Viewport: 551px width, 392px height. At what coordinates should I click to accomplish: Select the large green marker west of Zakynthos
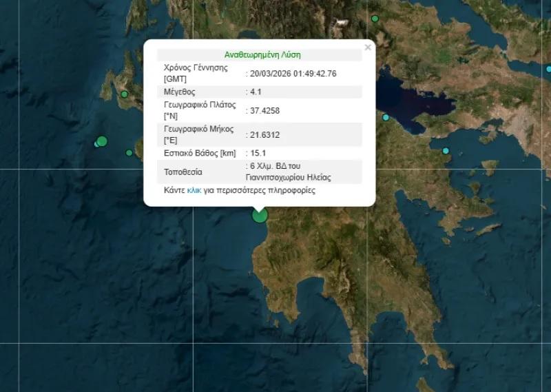pyautogui.click(x=102, y=141)
